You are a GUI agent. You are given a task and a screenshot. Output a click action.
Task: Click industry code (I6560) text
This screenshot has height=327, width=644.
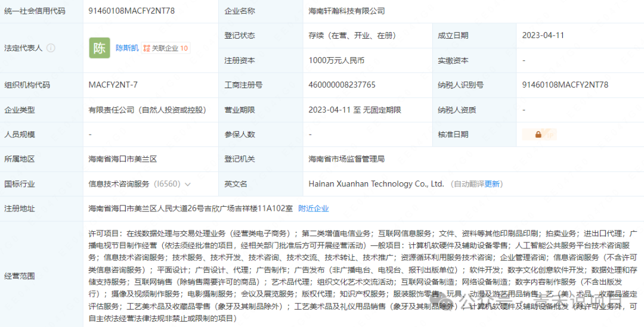[x=167, y=184]
